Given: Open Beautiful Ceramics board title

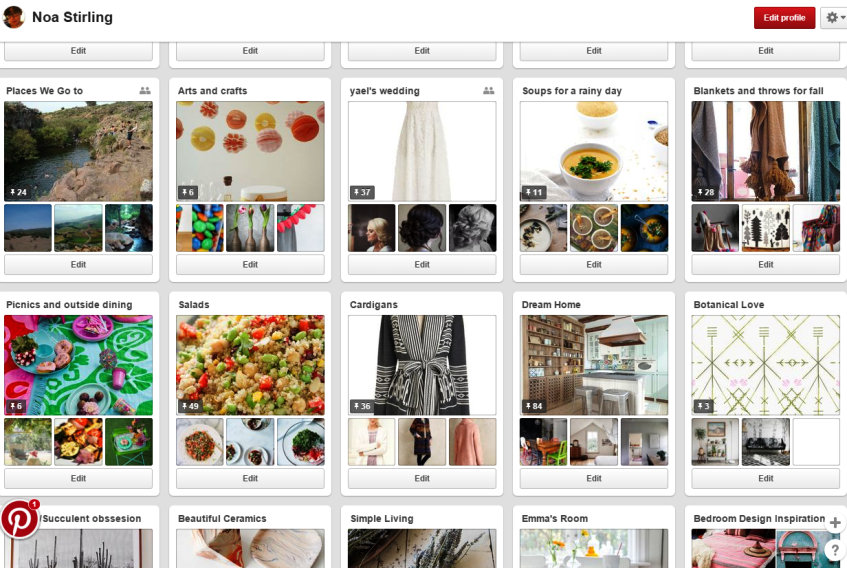Looking at the screenshot, I should coord(222,518).
